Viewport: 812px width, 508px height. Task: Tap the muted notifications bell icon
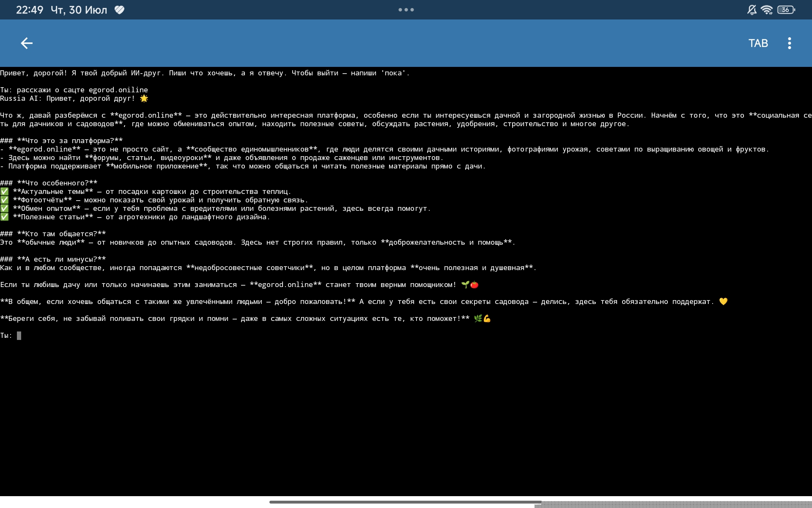[752, 10]
